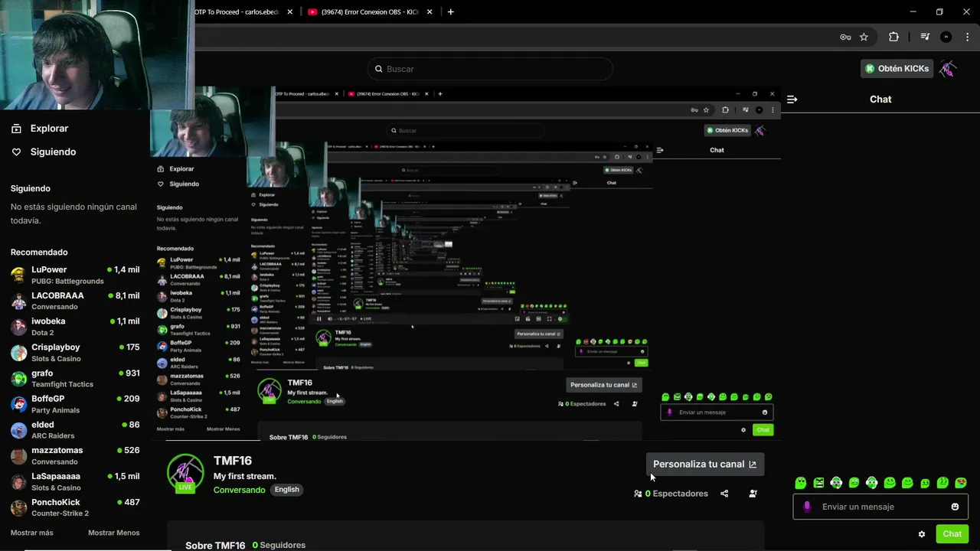Click Mostrar más in sidebar
The image size is (980, 551).
pos(32,533)
